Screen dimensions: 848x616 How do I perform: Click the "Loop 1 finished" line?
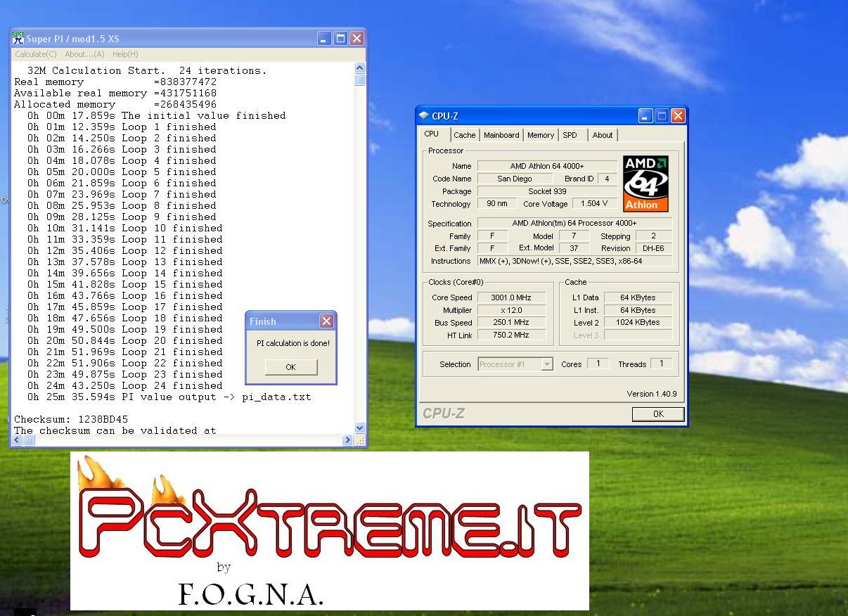[122, 127]
